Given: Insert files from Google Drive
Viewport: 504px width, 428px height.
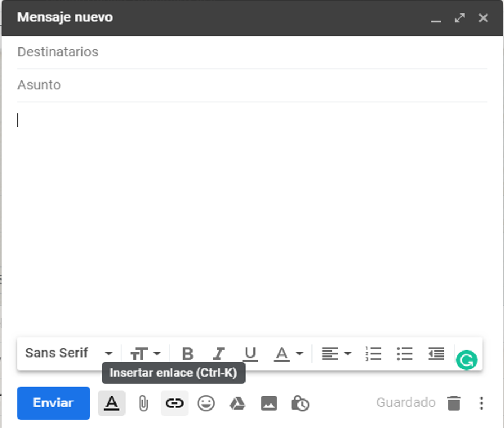Looking at the screenshot, I should click(x=238, y=403).
